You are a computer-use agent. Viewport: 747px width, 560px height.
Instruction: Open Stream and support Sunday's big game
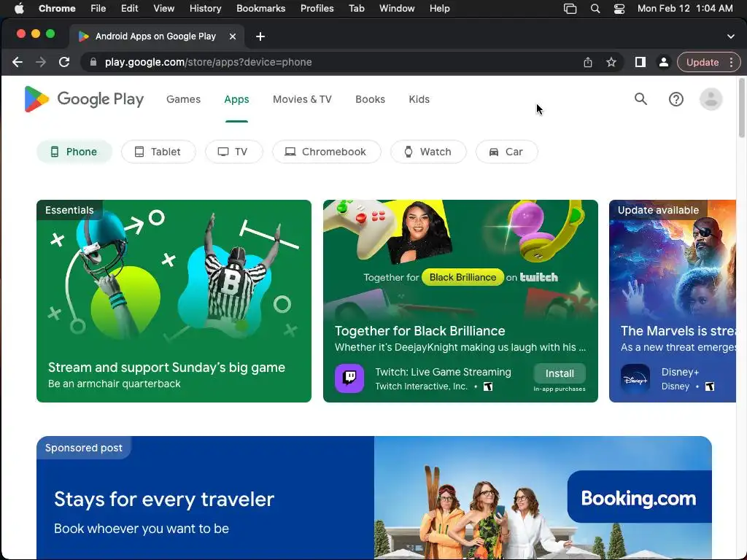point(167,367)
